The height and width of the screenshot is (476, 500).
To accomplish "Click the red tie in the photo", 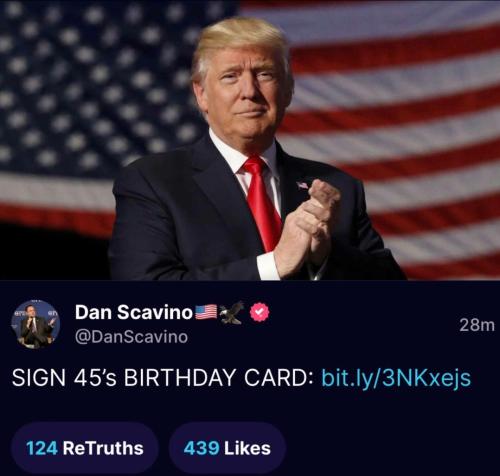I will tap(262, 203).
